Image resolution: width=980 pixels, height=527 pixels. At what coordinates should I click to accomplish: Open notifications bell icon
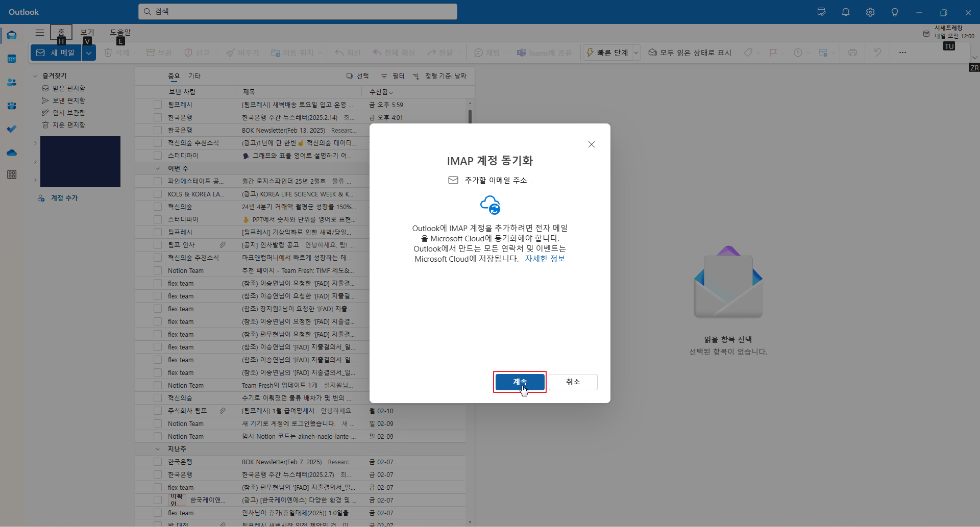pos(846,12)
